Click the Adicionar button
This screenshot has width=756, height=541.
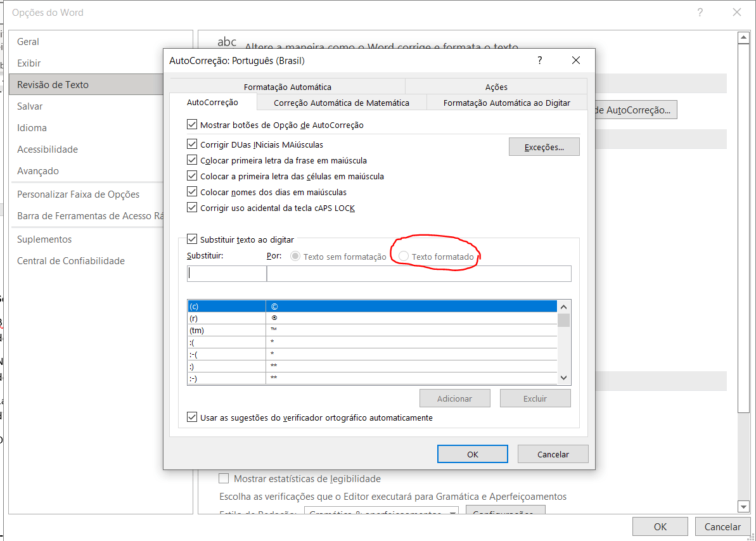454,398
